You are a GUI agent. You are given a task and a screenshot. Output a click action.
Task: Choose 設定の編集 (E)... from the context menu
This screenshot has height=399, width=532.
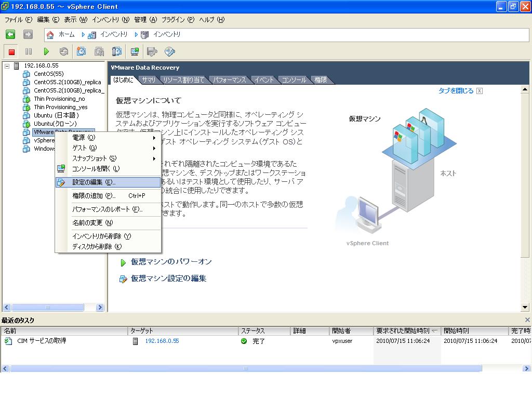(x=108, y=182)
